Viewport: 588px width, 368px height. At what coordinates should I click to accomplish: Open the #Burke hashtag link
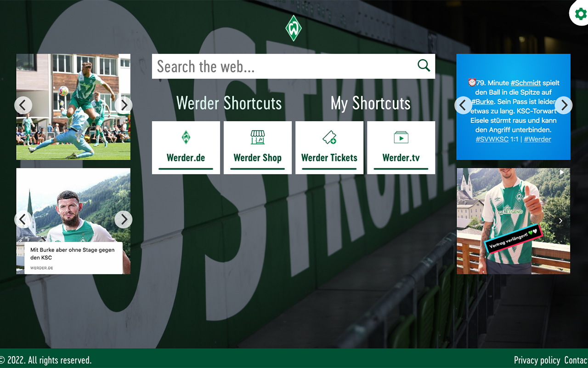tap(482, 102)
